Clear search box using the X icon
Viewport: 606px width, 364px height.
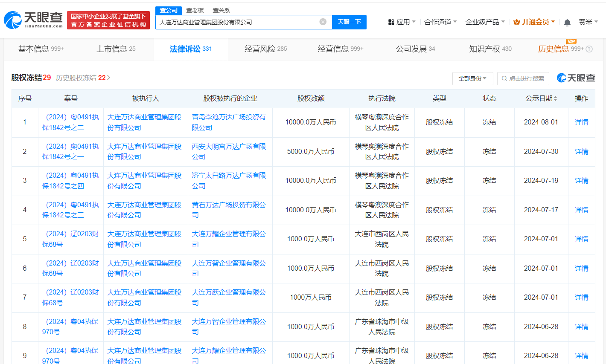click(323, 22)
